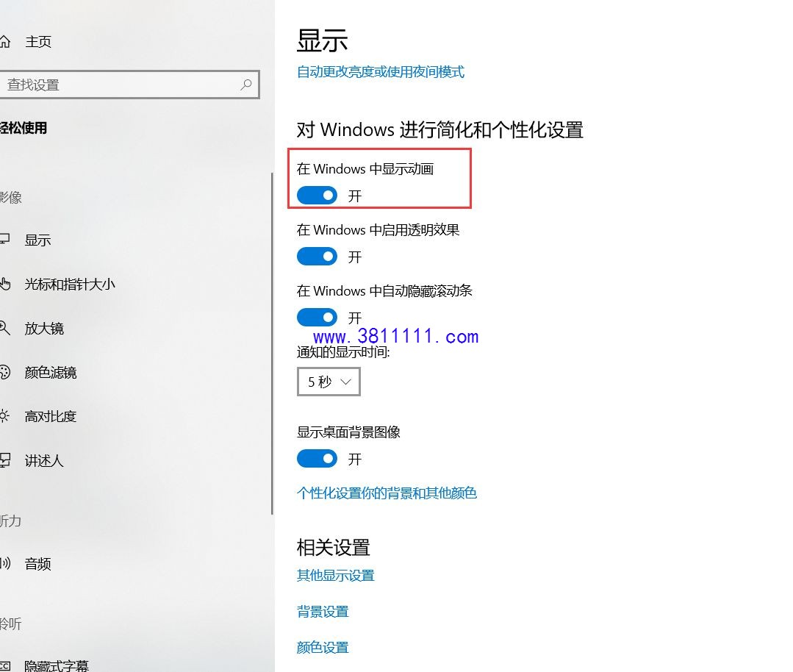
Task: Click the narrator icon beside 讲述人
Action: 5,460
